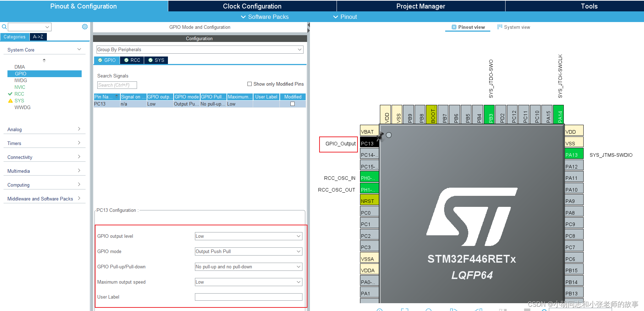
Task: Select pin PA15 at the chip top
Action: coord(547,114)
